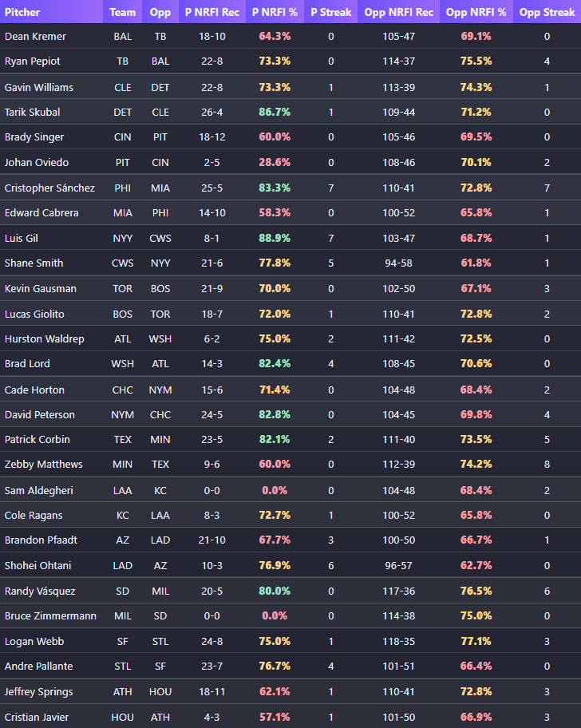Click Kevin Gausman's name
581x728 pixels.
click(x=41, y=288)
